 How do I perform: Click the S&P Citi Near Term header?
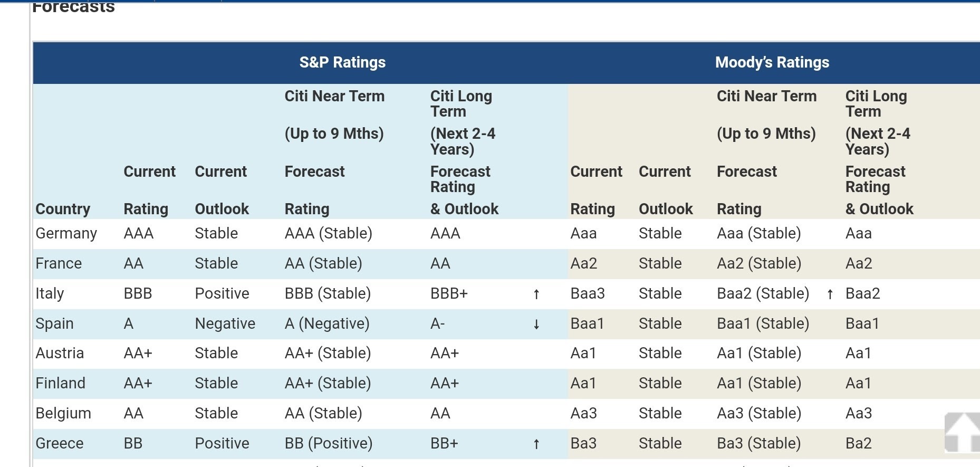point(334,96)
